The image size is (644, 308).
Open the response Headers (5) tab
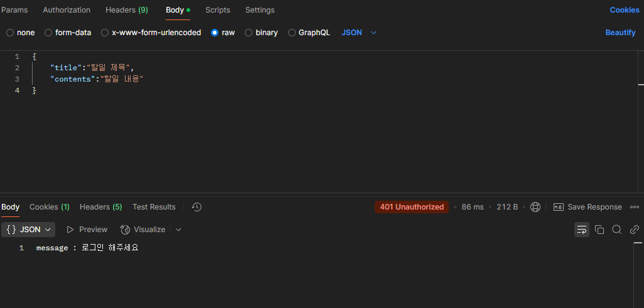point(100,207)
